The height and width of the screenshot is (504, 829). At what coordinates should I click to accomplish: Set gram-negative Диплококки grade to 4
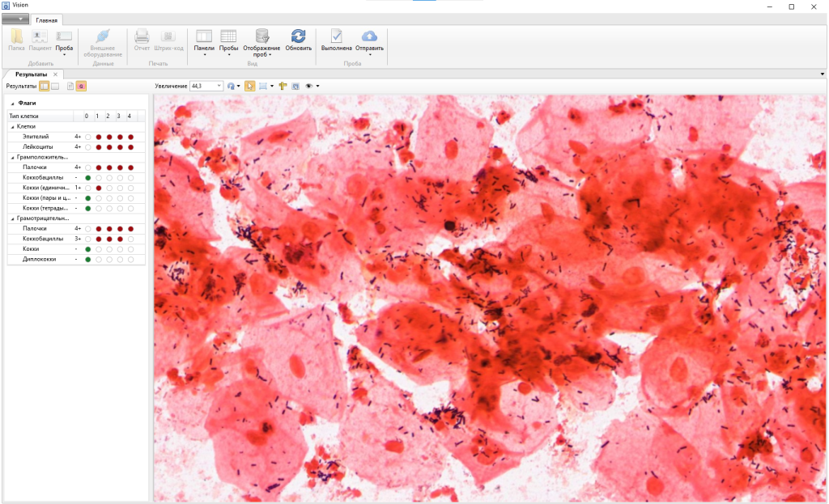pyautogui.click(x=130, y=259)
